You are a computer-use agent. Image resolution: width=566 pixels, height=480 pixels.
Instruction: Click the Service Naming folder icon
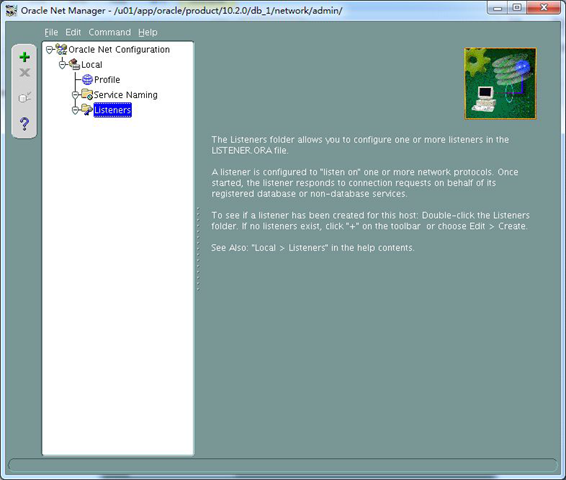tap(87, 95)
